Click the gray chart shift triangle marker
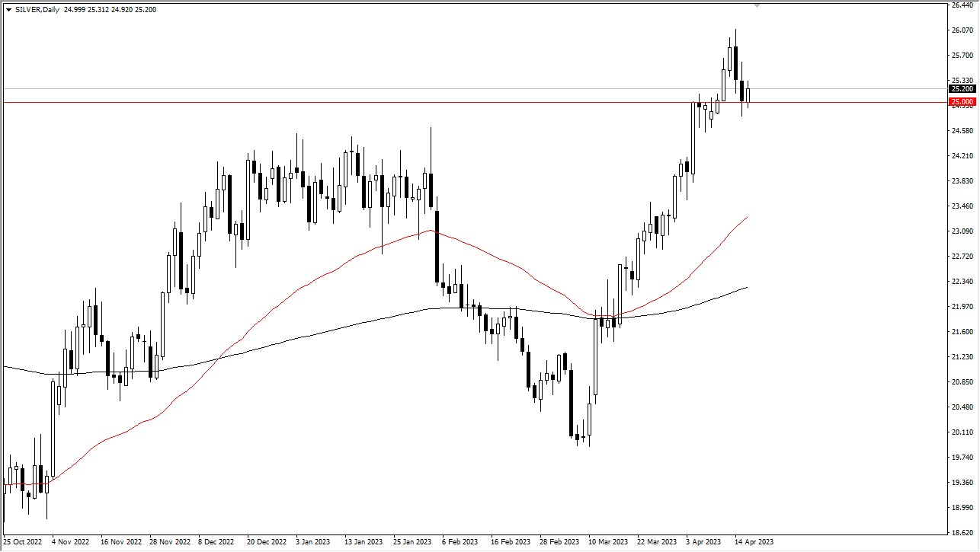This screenshot has height=552, width=980. 757,5
